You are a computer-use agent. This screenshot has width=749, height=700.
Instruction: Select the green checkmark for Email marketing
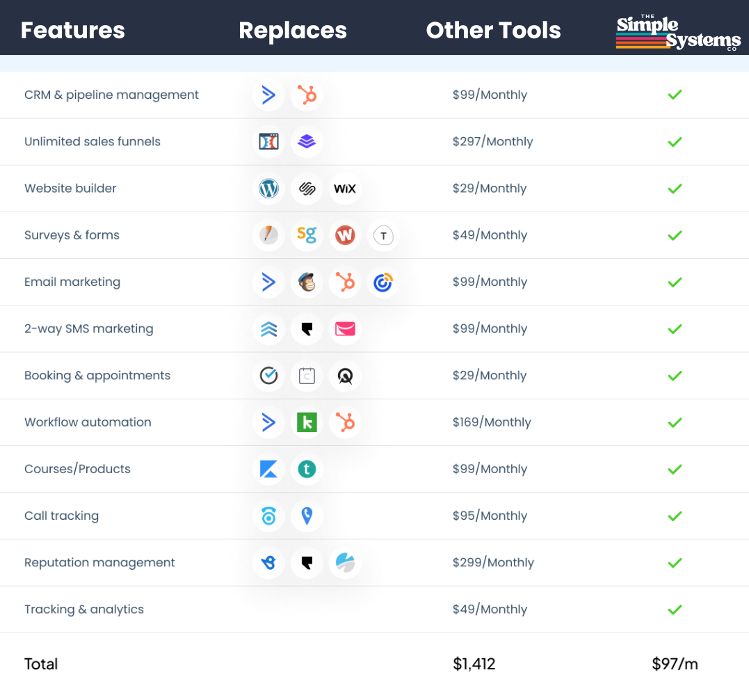click(674, 282)
